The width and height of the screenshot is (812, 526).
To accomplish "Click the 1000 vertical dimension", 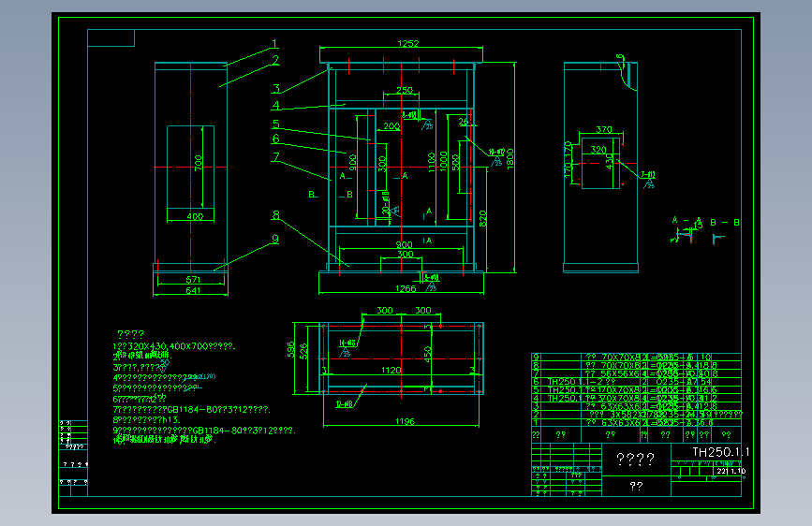I will pyautogui.click(x=443, y=161).
